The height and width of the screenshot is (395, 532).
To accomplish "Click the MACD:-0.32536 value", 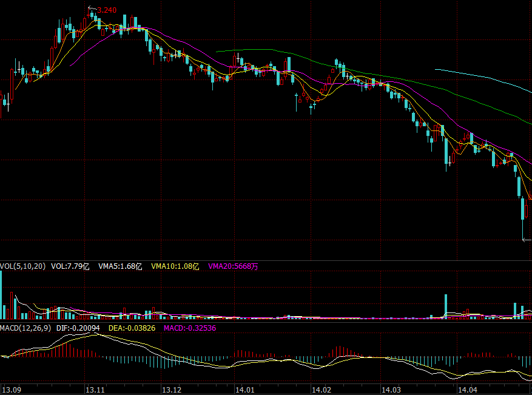I will tap(190, 328).
